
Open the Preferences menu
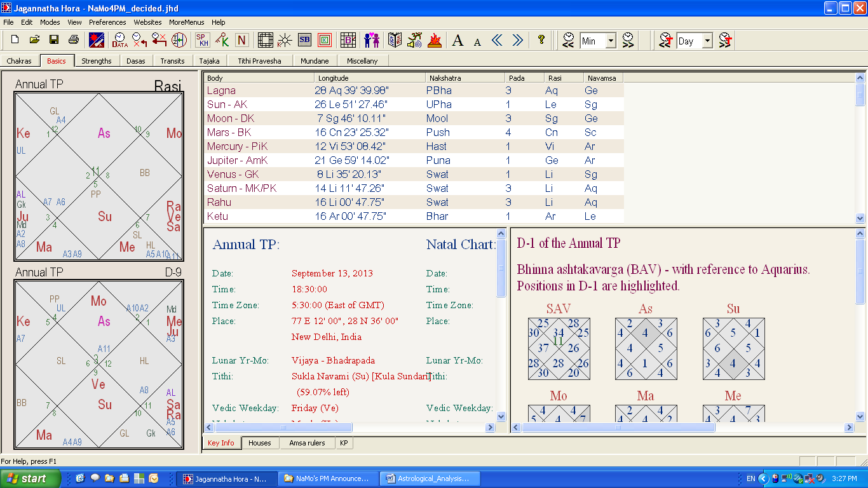tap(107, 22)
